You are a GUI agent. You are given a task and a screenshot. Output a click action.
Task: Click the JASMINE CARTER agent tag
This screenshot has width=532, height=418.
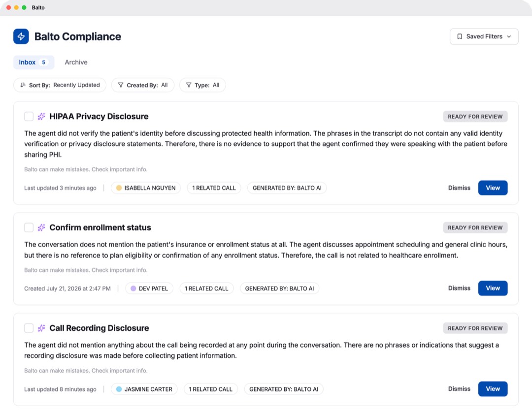[x=144, y=389]
